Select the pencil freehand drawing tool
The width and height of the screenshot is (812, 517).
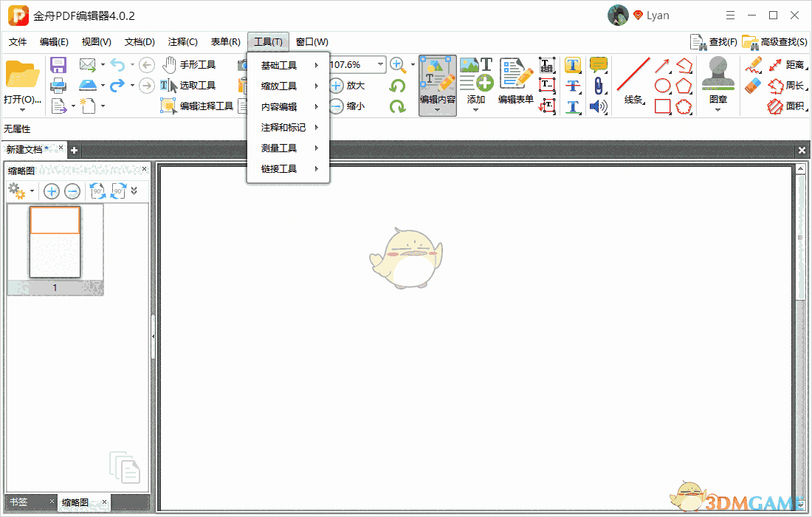[753, 65]
